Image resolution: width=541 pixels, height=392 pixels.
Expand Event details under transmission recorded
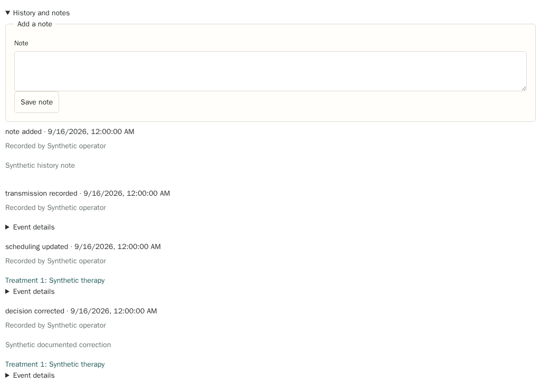30,227
